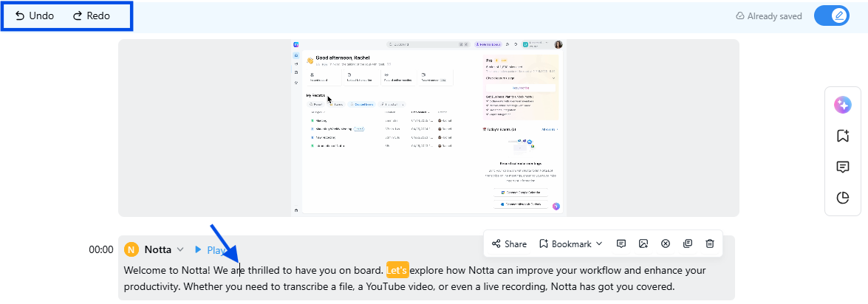Viewport: 868px width, 304px height.
Task: Click the trash delete icon in floating toolbar
Action: click(x=710, y=243)
